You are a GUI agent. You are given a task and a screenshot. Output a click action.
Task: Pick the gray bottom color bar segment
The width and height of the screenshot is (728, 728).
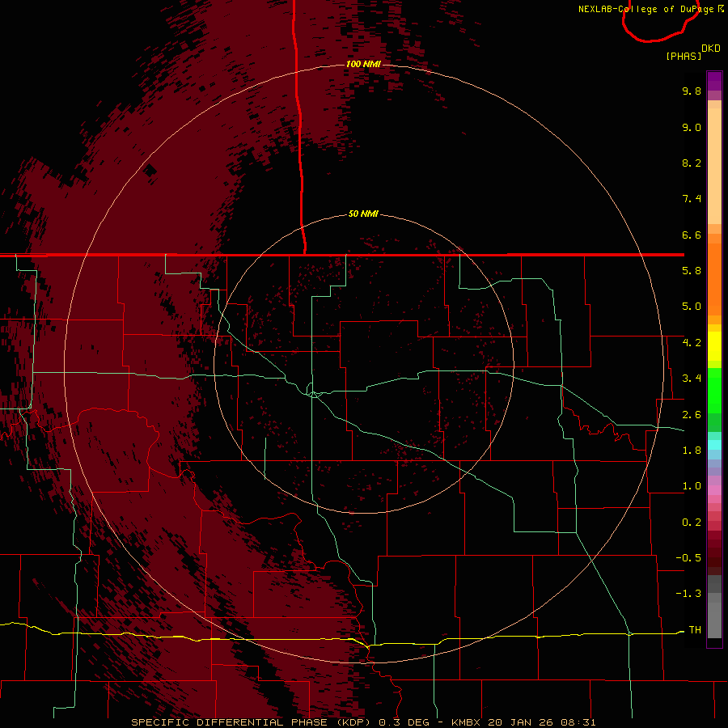[714, 620]
